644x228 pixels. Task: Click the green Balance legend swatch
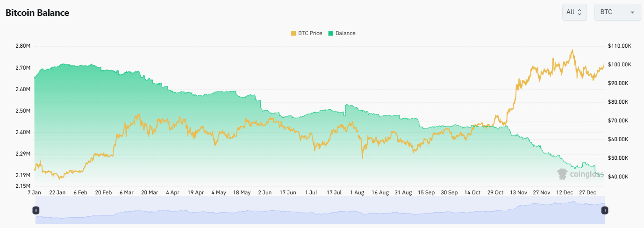coord(331,33)
